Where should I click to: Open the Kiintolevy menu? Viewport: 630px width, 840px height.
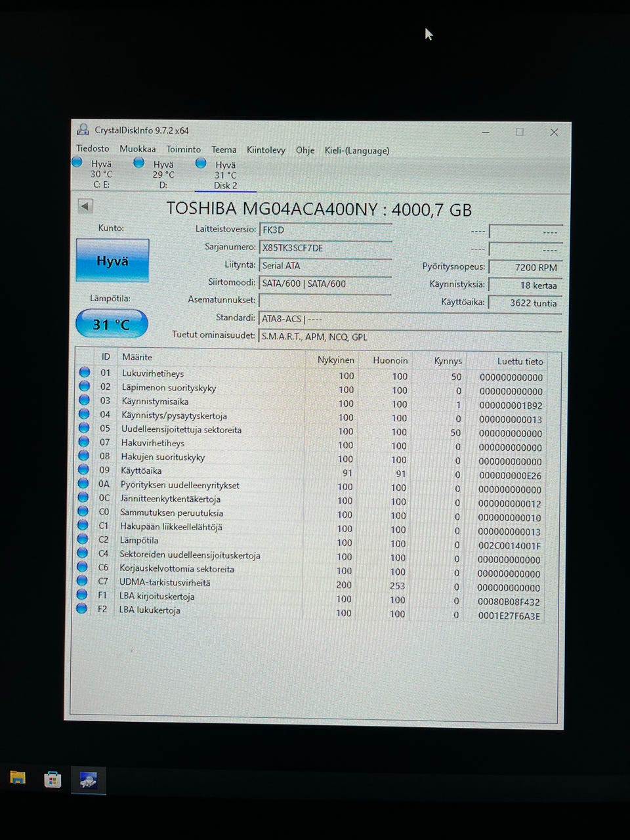point(266,150)
